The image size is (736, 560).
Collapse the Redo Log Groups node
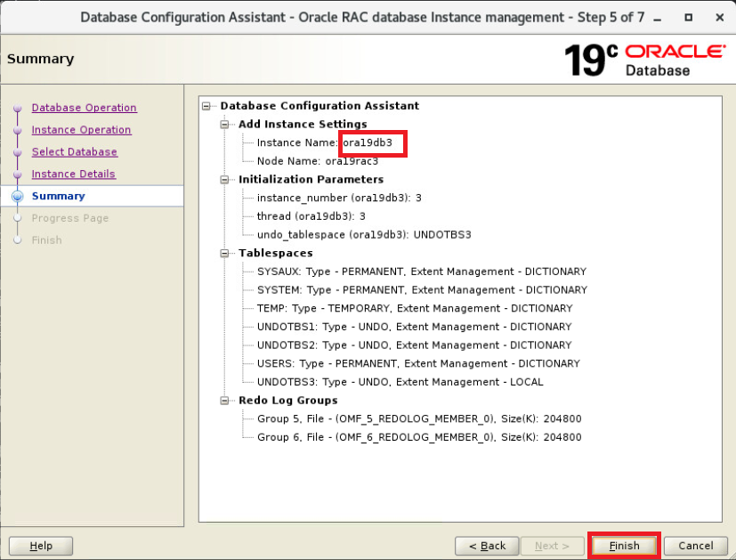pos(224,401)
